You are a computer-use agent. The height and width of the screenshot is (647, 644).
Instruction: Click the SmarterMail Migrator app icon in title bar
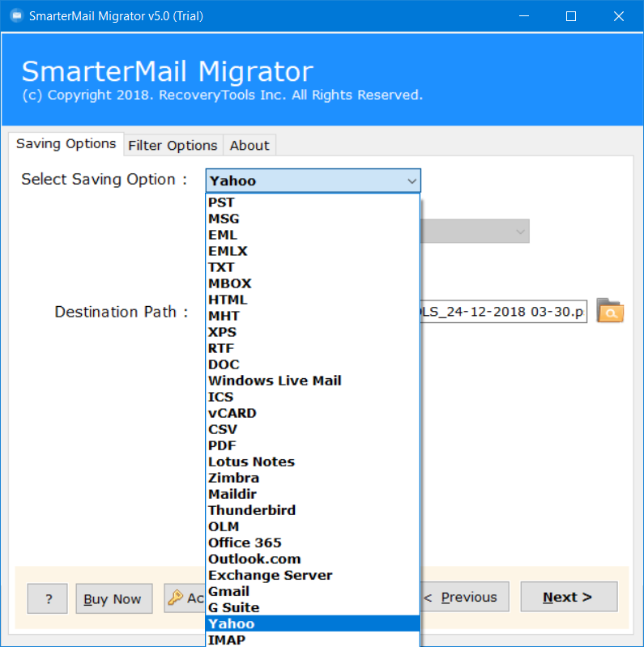[x=16, y=16]
